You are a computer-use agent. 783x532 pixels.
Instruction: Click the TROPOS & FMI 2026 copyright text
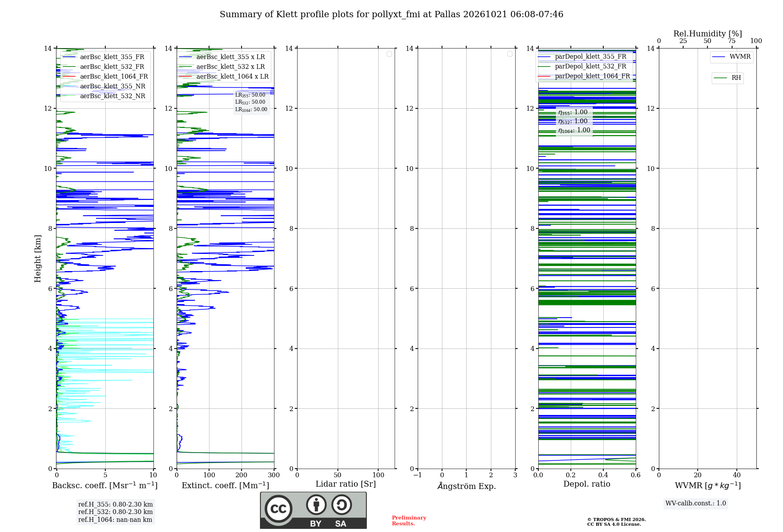click(617, 519)
